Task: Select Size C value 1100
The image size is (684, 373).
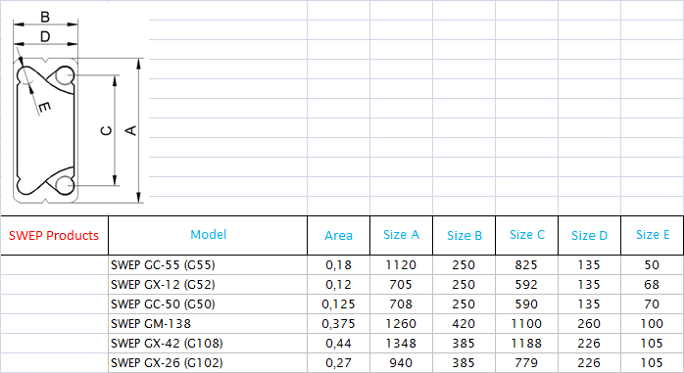Action: (x=527, y=324)
